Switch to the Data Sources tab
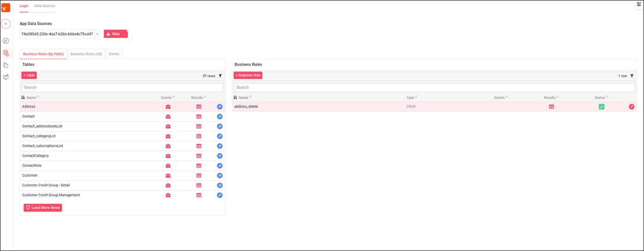This screenshot has width=644, height=251. (x=45, y=6)
